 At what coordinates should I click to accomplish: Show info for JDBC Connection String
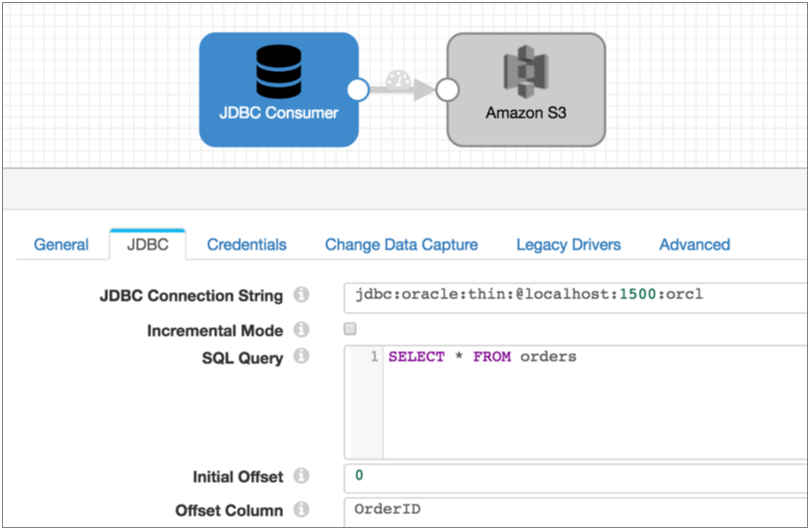302,297
